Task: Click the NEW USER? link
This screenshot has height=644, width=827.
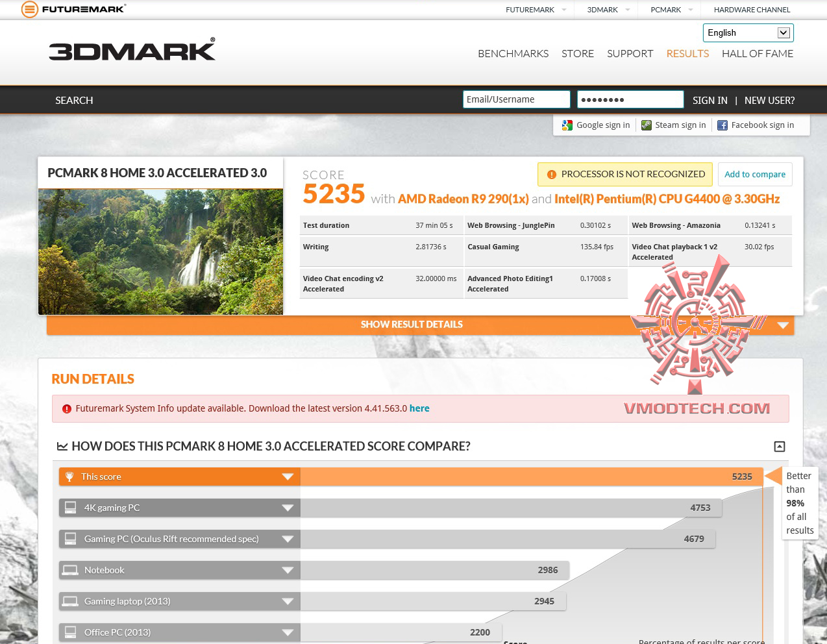Action: pos(769,101)
